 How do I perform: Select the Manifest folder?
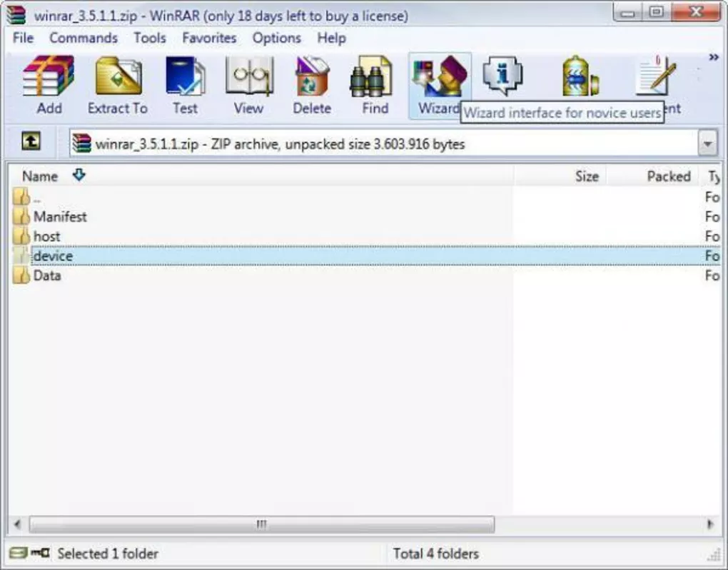[61, 216]
